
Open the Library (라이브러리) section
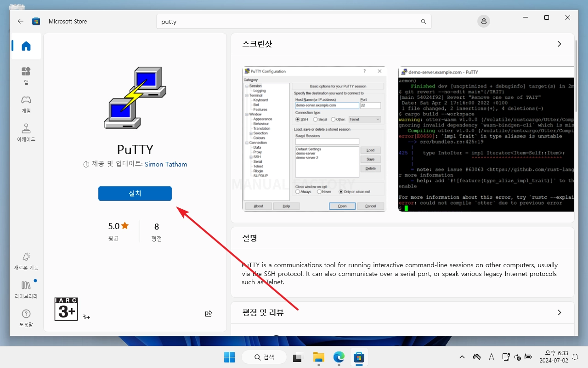pos(26,289)
